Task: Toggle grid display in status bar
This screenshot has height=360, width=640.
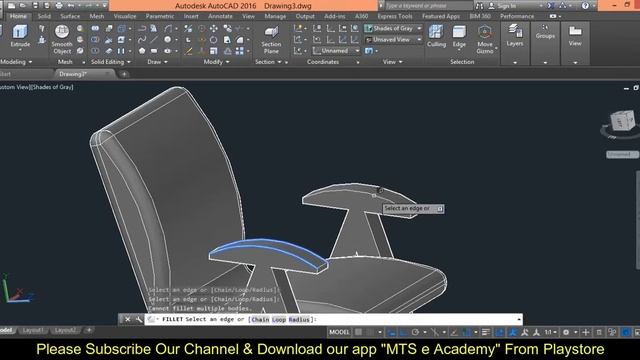Action: pyautogui.click(x=358, y=332)
